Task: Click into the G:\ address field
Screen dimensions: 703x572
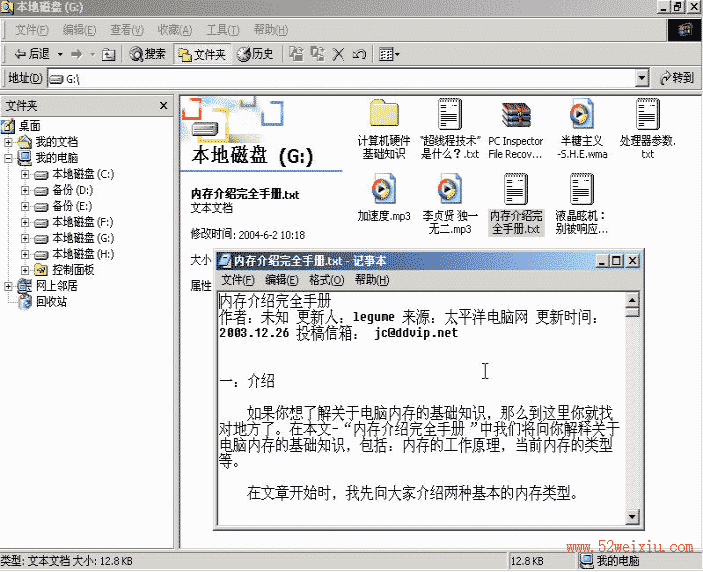Action: click(x=342, y=78)
